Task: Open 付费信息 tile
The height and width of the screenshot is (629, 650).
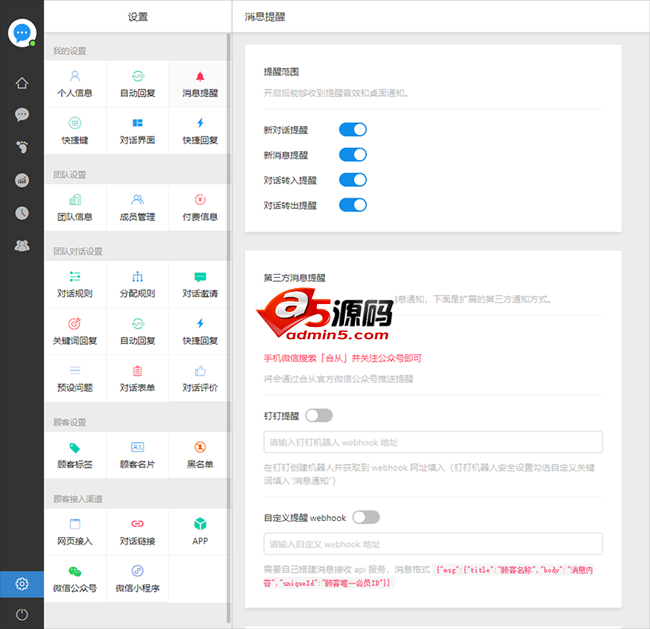Action: (x=200, y=207)
